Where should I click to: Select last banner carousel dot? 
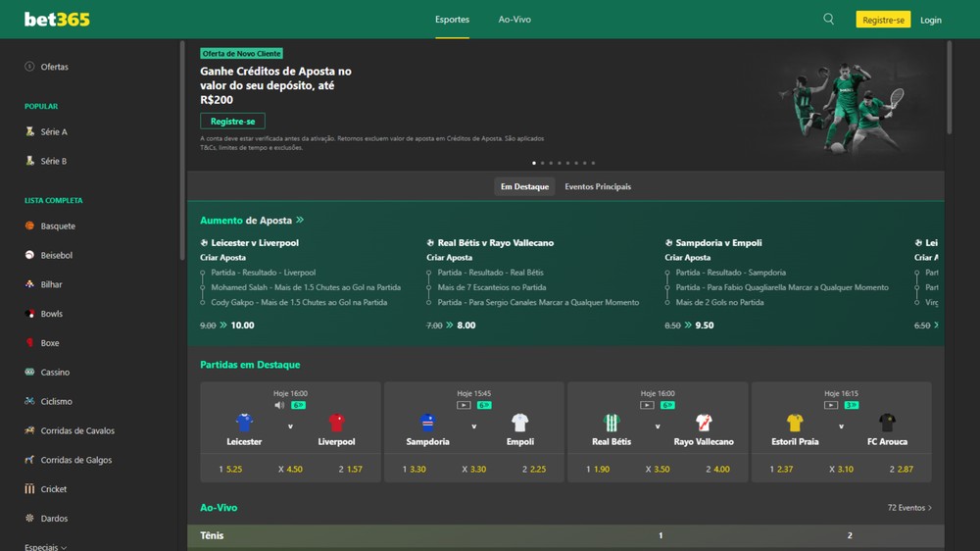tap(593, 163)
